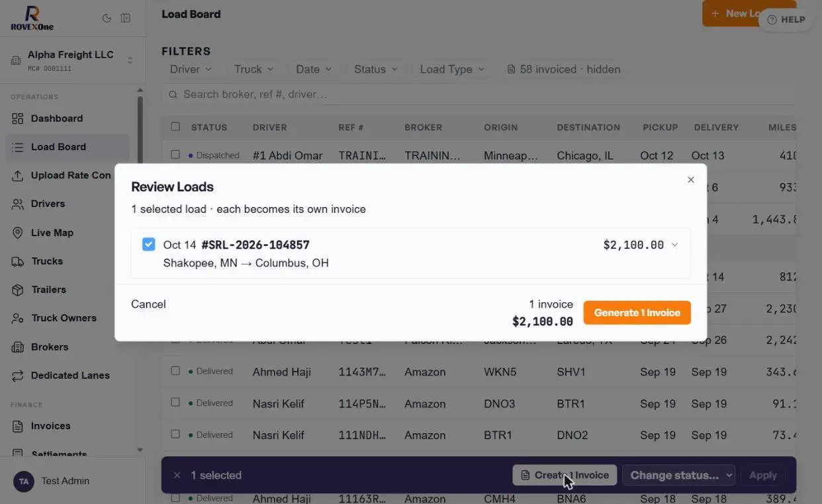Click the PICKUP column header
This screenshot has width=822, height=504.
tap(660, 127)
